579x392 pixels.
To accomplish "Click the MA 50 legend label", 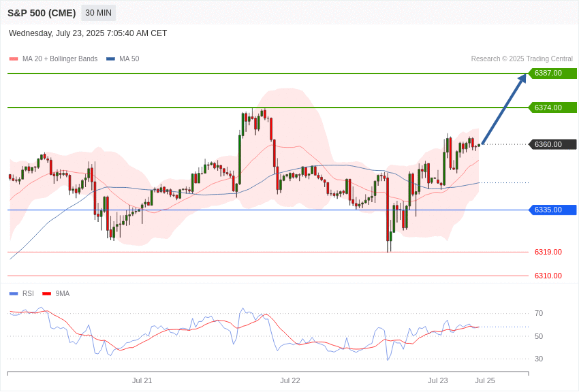I will 129,59.
